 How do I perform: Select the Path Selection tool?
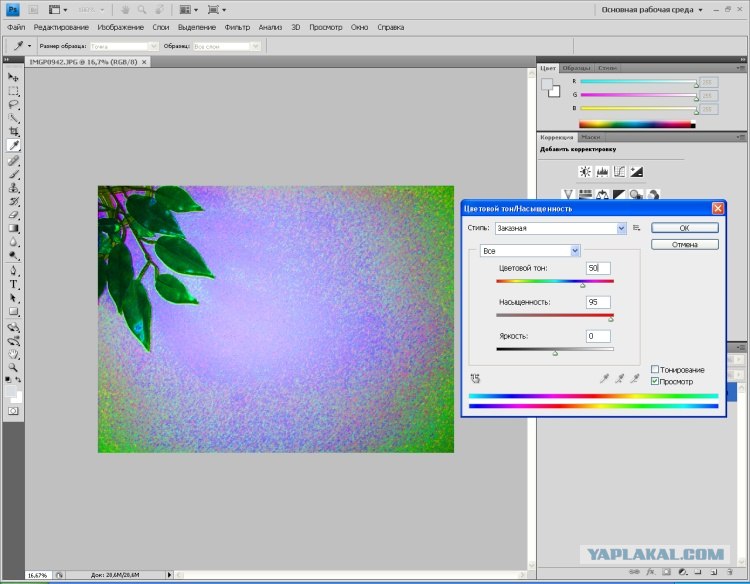13,298
